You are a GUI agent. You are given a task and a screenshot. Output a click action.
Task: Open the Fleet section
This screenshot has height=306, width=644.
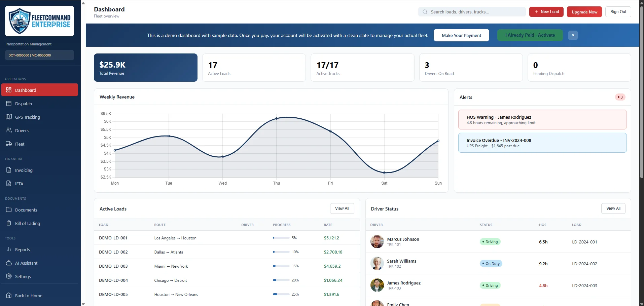click(x=39, y=144)
